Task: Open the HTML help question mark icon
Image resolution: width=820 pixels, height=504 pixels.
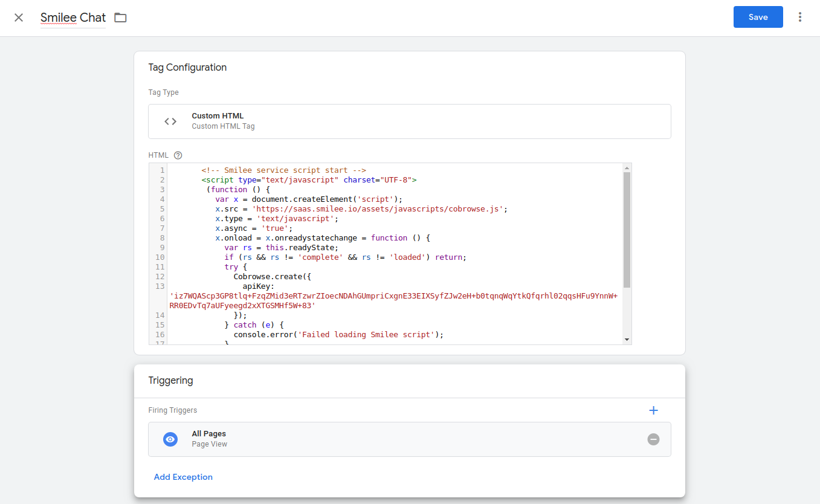Action: coord(178,155)
